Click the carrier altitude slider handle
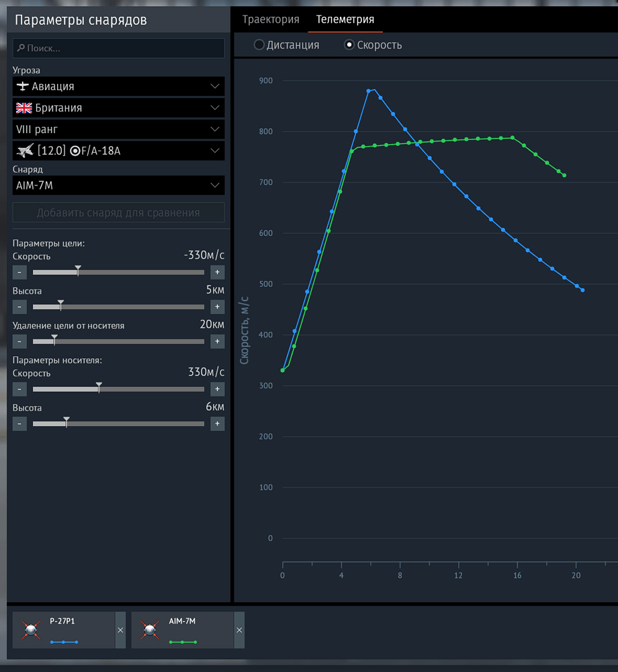Image resolution: width=618 pixels, height=672 pixels. [67, 422]
